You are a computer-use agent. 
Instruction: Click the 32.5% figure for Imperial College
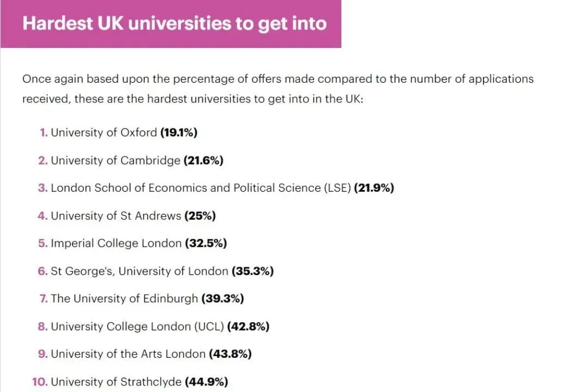tap(206, 243)
